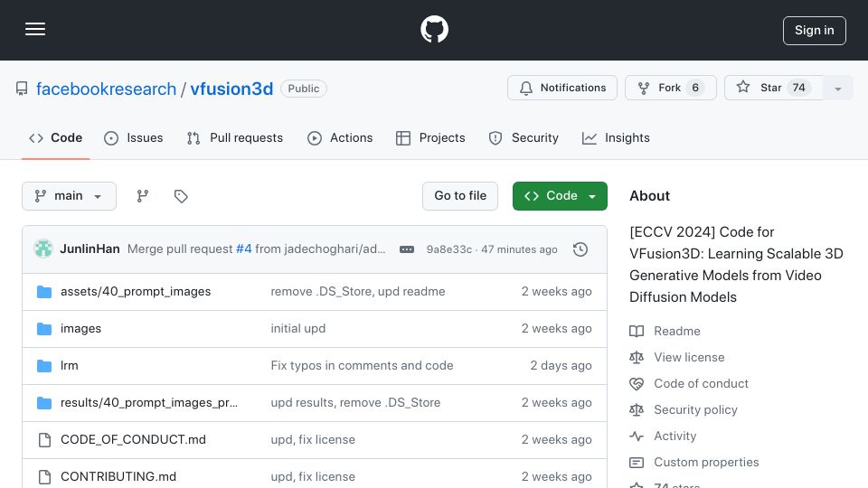This screenshot has height=488, width=868.
Task: Open the 'initial upd' commit message
Action: (297, 329)
